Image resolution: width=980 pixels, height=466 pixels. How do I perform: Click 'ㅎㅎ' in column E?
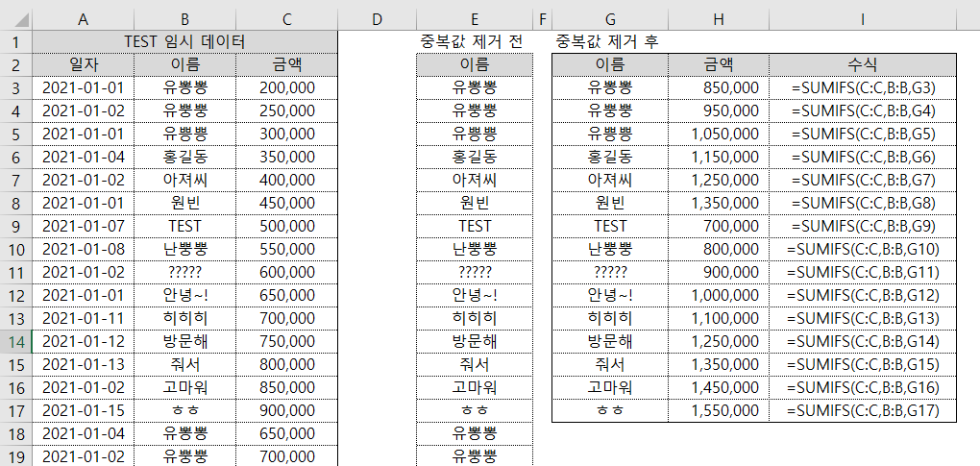click(x=475, y=411)
